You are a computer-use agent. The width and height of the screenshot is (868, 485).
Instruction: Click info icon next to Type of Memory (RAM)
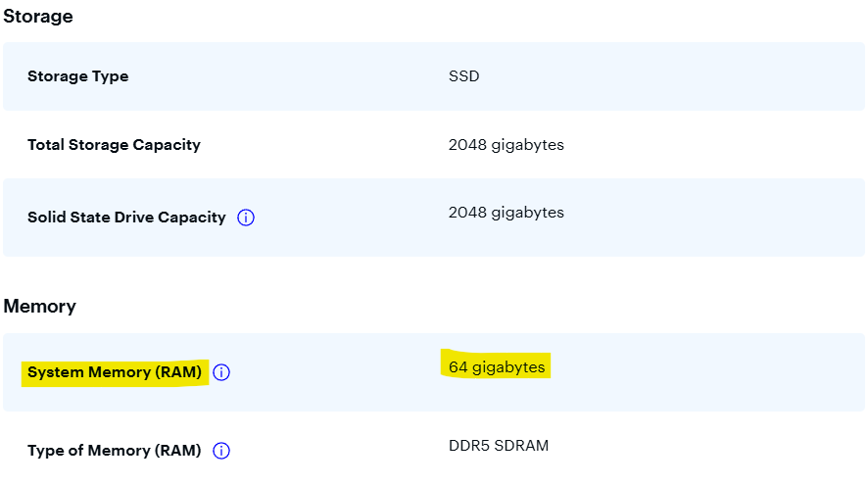coord(221,451)
